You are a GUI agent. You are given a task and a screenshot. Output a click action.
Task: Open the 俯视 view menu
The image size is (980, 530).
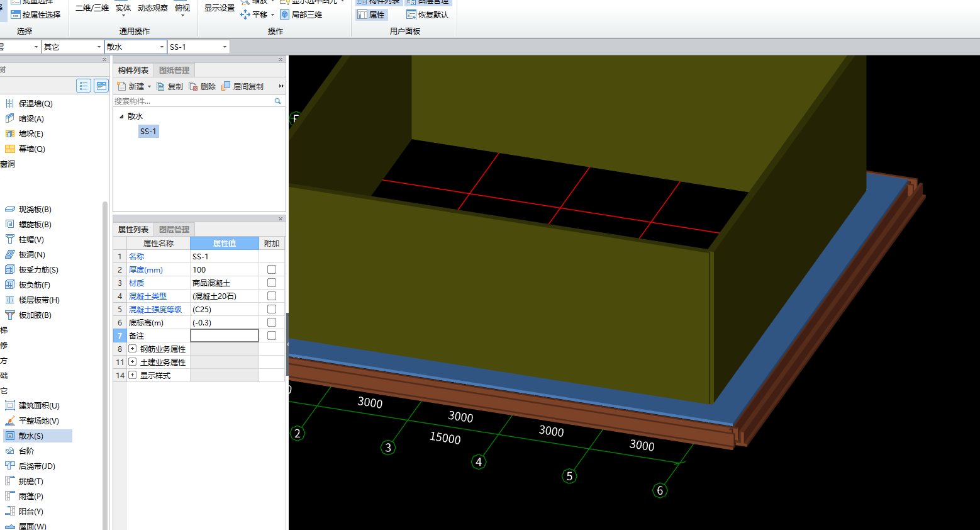pyautogui.click(x=182, y=8)
